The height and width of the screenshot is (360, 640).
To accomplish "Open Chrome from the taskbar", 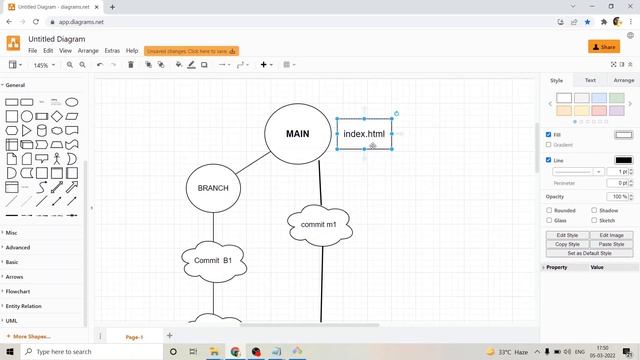I will tap(235, 351).
